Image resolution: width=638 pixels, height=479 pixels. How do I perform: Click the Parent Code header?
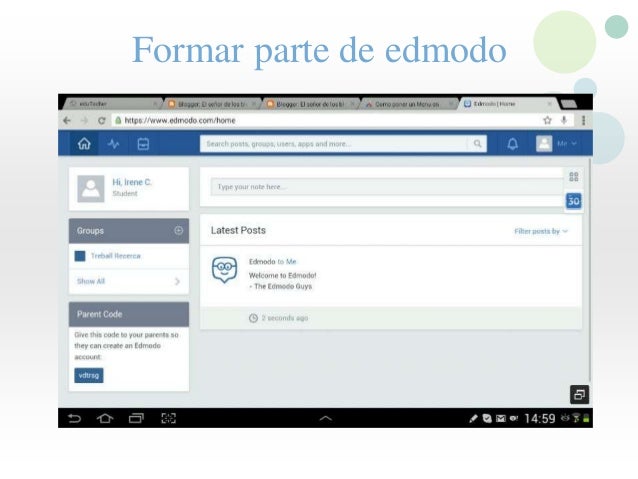(x=129, y=314)
